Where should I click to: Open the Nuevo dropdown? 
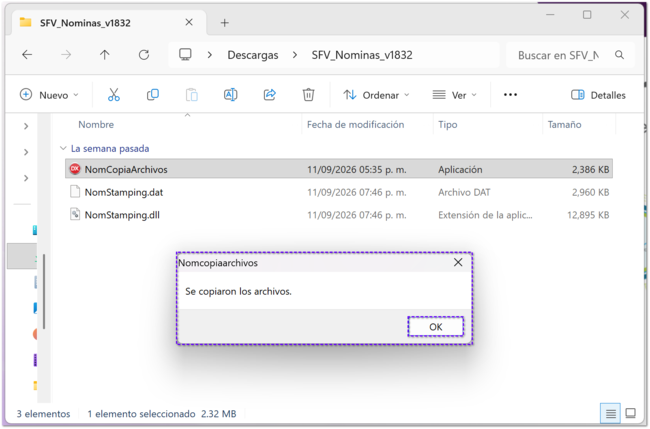(49, 95)
